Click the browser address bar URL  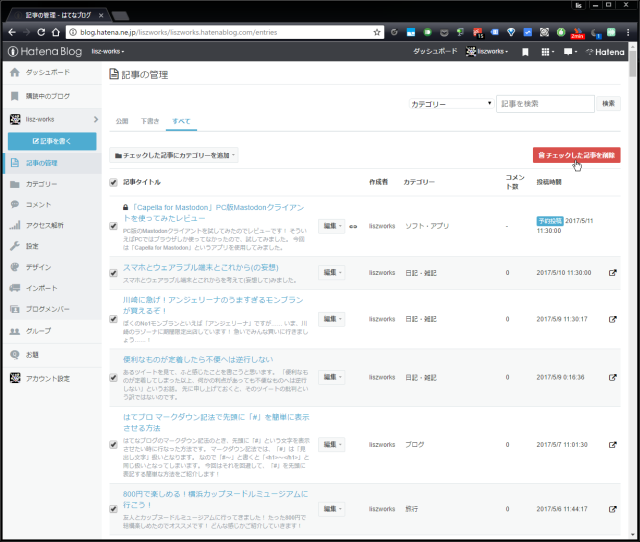[x=179, y=32]
